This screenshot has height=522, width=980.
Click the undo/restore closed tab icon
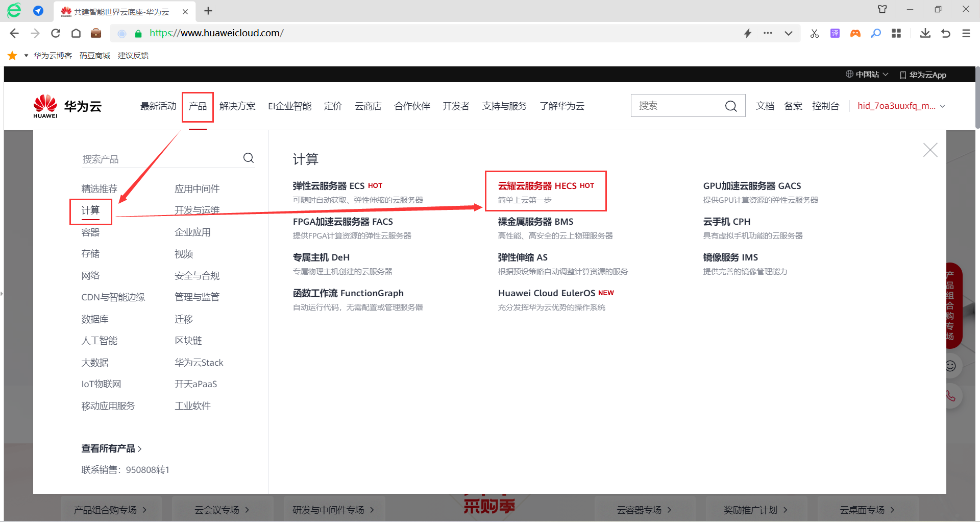click(x=946, y=33)
